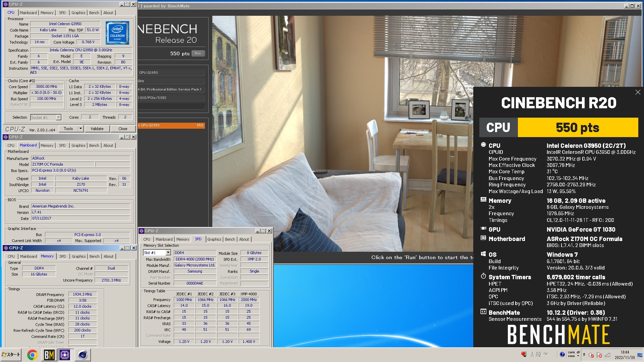Click the Validate button in CPU-Z

tap(97, 129)
